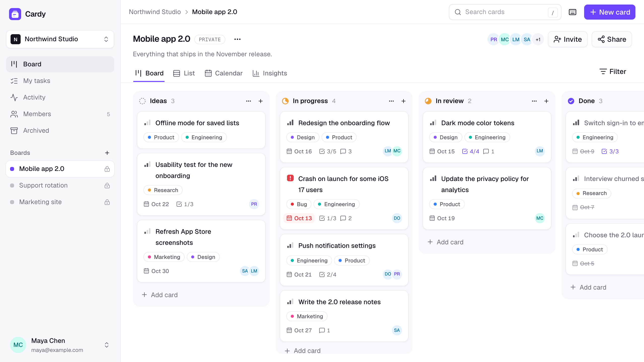644x362 pixels.
Task: Focus the Search cards field
Action: point(505,12)
